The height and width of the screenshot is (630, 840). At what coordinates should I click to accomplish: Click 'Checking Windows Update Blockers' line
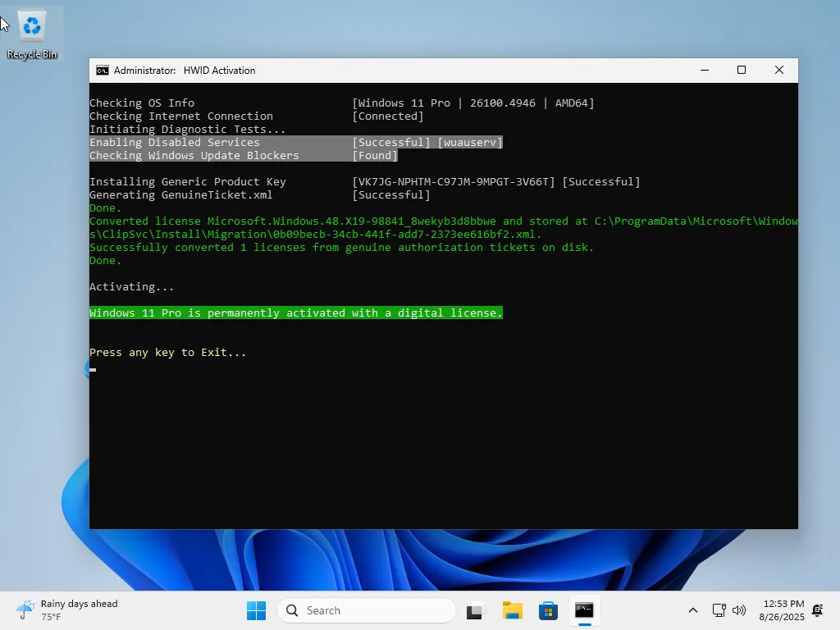194,155
